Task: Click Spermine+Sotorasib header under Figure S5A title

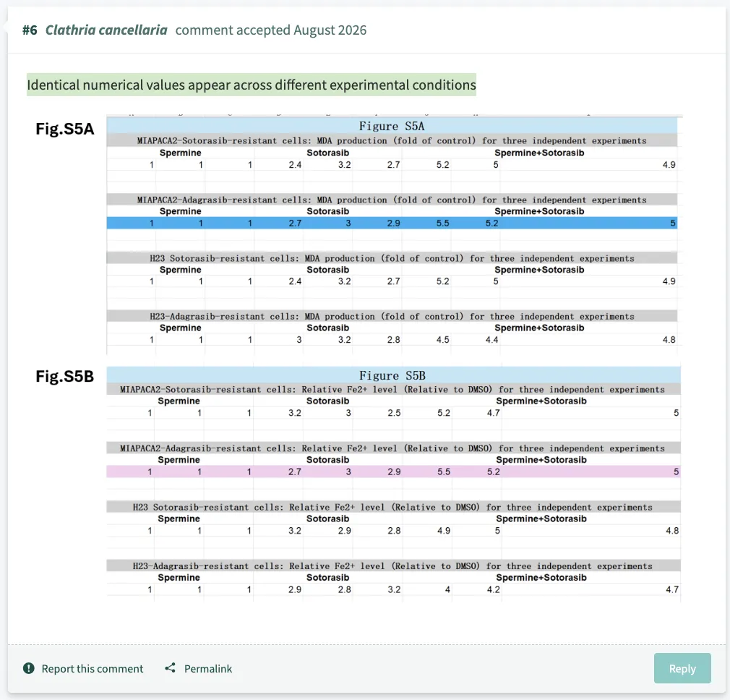Action: [539, 153]
